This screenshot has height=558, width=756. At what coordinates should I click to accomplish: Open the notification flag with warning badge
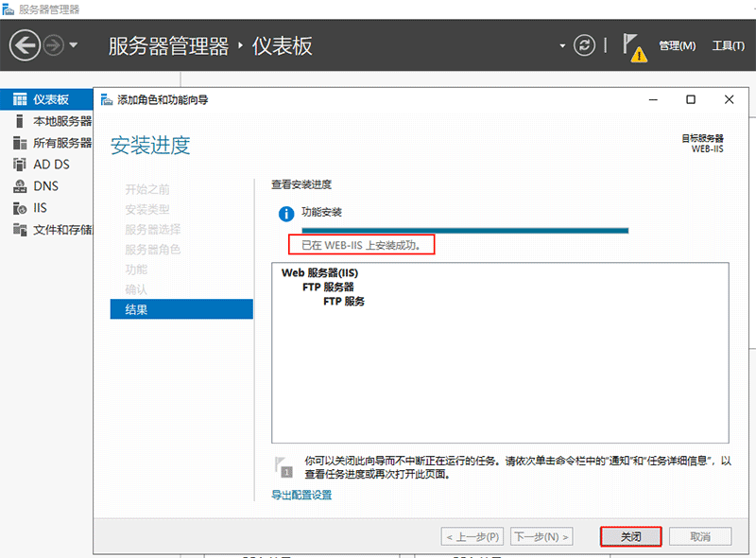coord(631,44)
